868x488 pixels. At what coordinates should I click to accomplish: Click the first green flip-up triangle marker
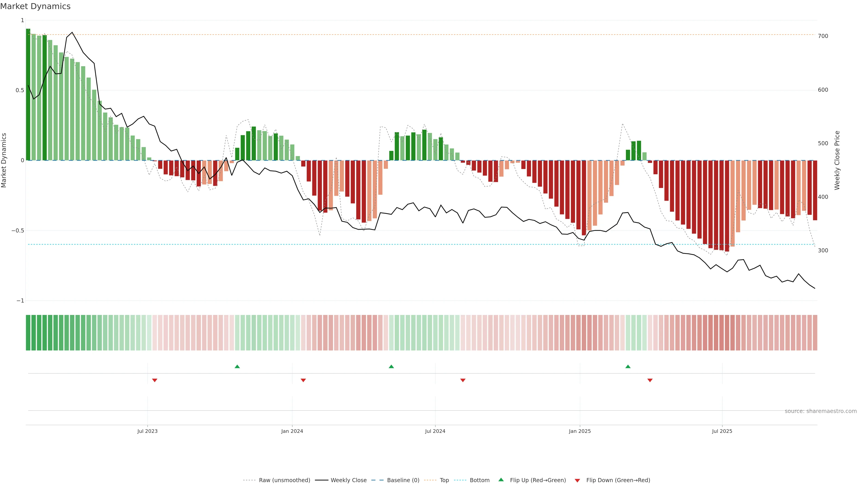[x=237, y=366]
